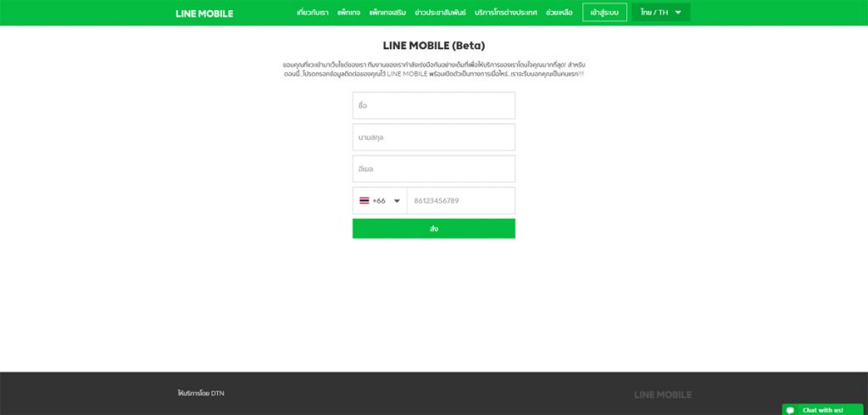Open the ช่วยเหลือ help menu

559,12
